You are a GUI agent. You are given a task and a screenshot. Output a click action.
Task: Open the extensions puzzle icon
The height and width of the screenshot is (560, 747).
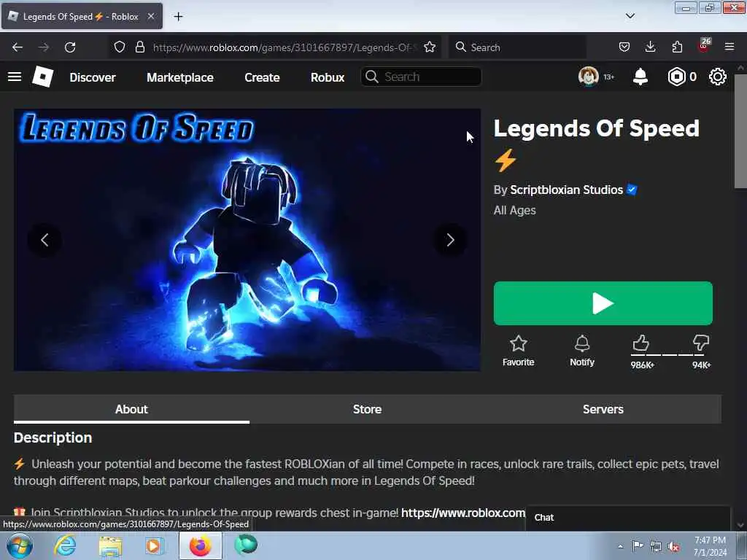tap(677, 47)
